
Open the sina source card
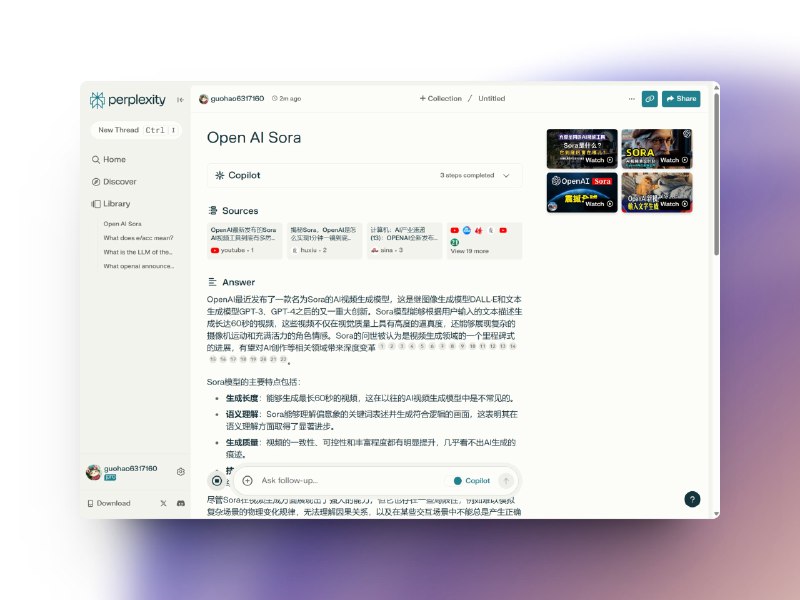[x=405, y=240]
